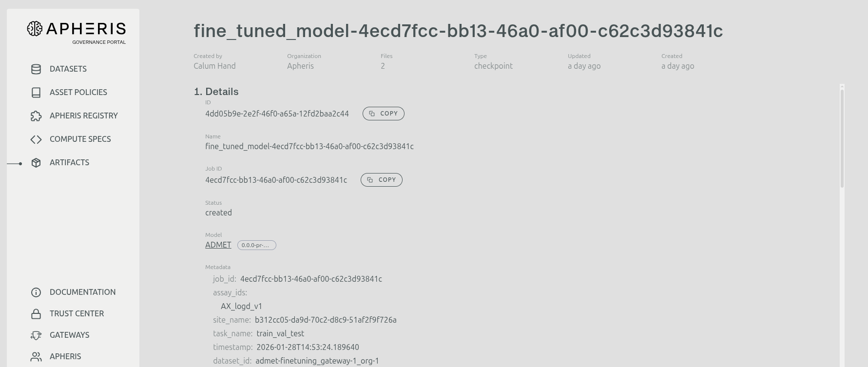This screenshot has width=868, height=367.
Task: Click the Gateways shield icon
Action: point(36,335)
